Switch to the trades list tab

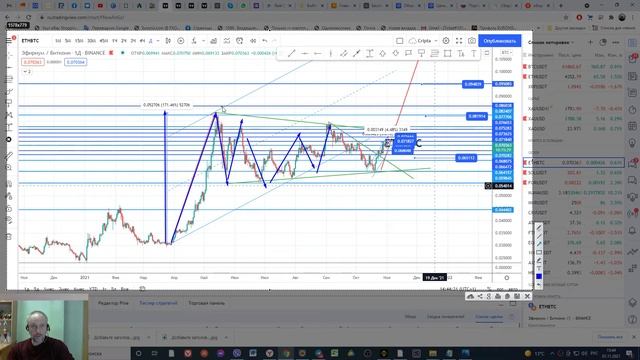(x=489, y=316)
